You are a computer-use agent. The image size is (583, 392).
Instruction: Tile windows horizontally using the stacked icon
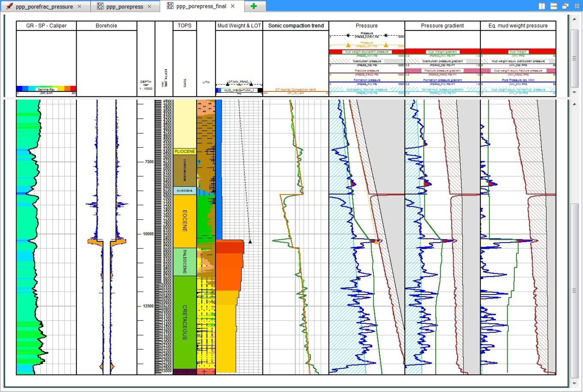tap(553, 6)
